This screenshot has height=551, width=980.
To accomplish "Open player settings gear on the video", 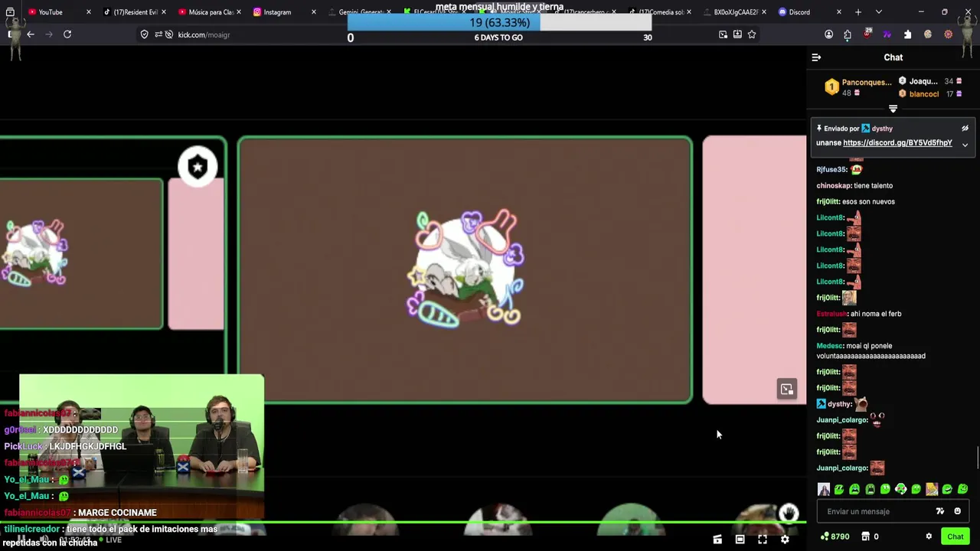I will pos(785,540).
